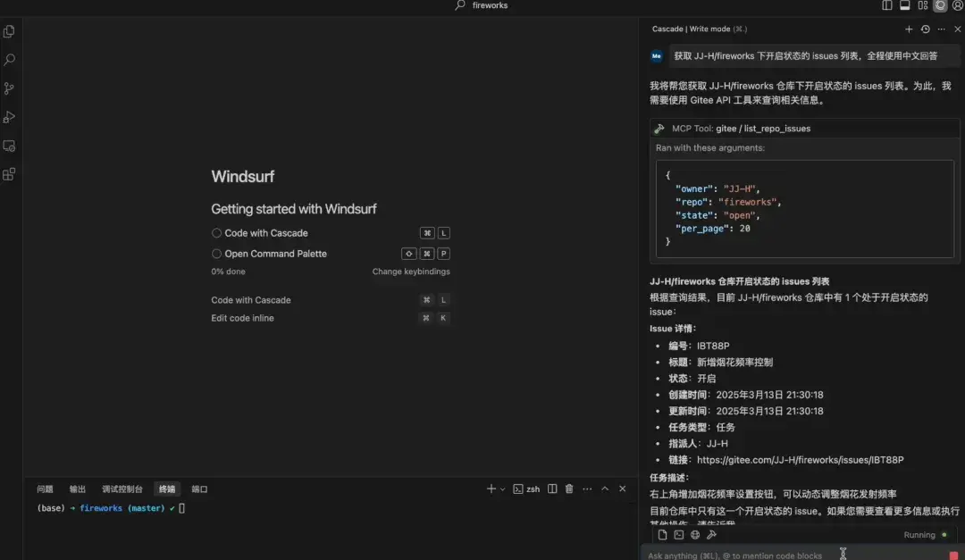Screen dimensions: 965x560
Task: Close the Cascade panel
Action: (958, 29)
